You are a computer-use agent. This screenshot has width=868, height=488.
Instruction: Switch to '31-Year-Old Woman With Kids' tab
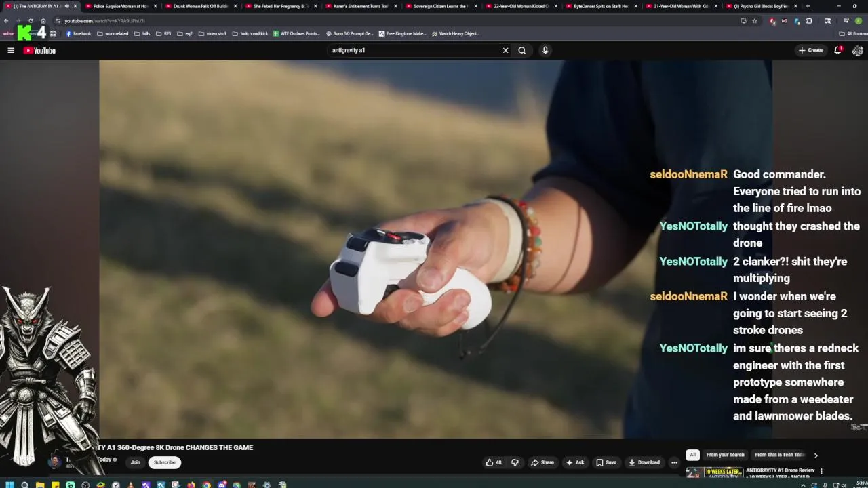coord(680,6)
